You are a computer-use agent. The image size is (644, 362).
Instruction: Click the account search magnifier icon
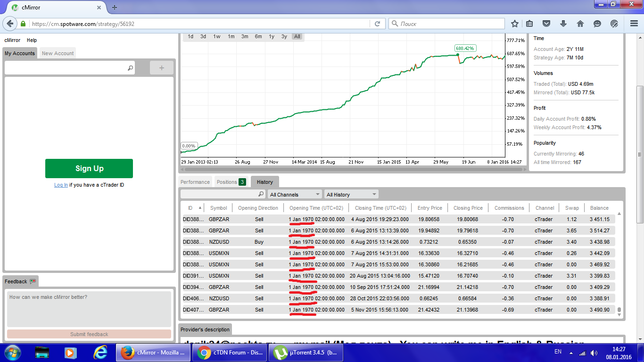pyautogui.click(x=130, y=68)
